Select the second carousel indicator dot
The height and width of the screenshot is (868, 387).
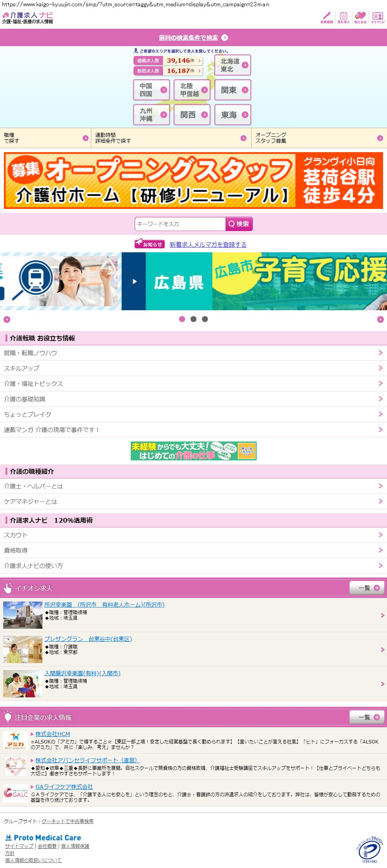coord(193,319)
